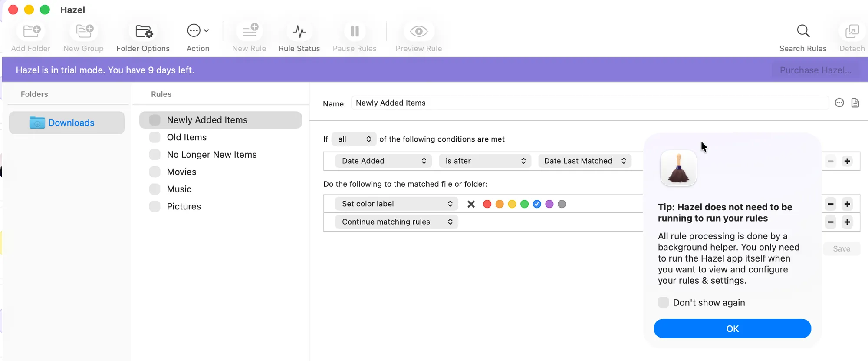The width and height of the screenshot is (868, 361).
Task: Enable the Newly Added Items rule checkbox
Action: (155, 120)
